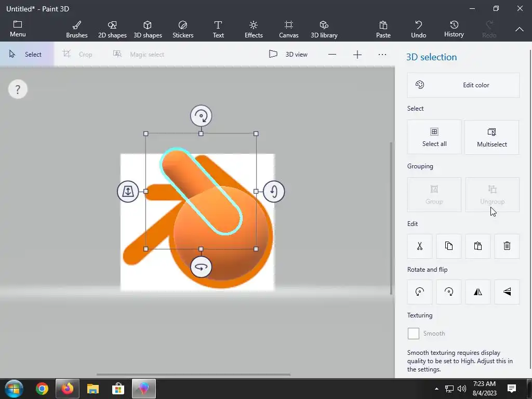Delete the selected object with trash icon
Viewport: 532px width, 399px height.
coord(507,246)
